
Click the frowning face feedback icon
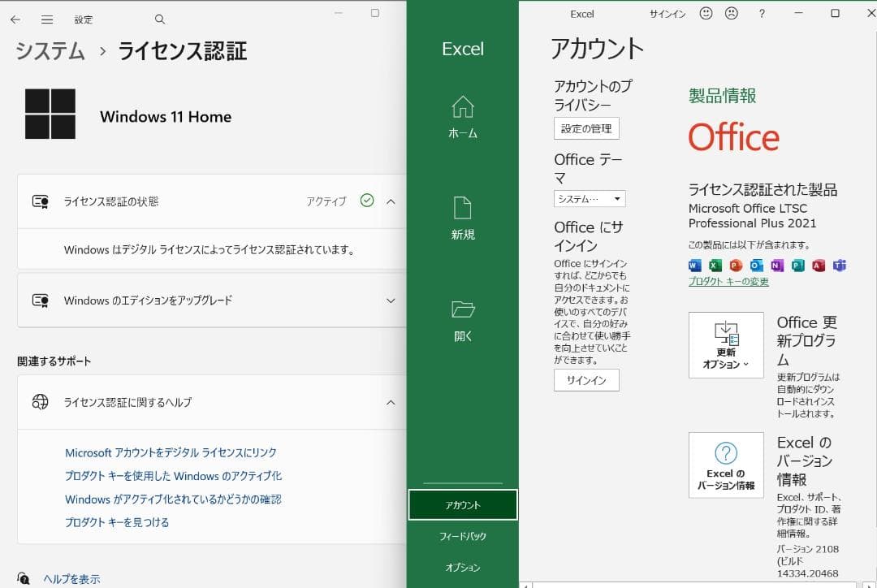(731, 14)
